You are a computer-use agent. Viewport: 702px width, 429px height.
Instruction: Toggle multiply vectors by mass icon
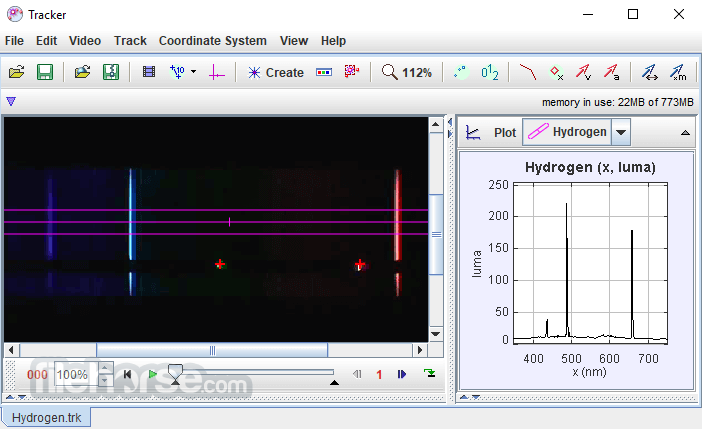click(x=678, y=72)
